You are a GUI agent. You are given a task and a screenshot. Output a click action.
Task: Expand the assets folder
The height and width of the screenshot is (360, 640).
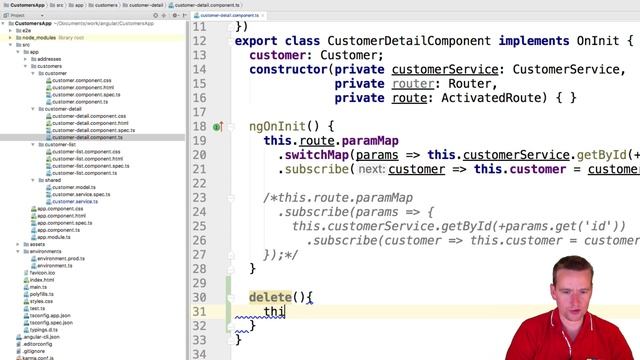18,244
